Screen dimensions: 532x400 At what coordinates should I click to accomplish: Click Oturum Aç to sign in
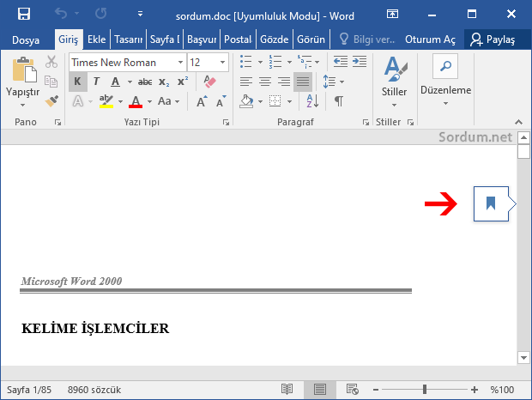pyautogui.click(x=430, y=39)
